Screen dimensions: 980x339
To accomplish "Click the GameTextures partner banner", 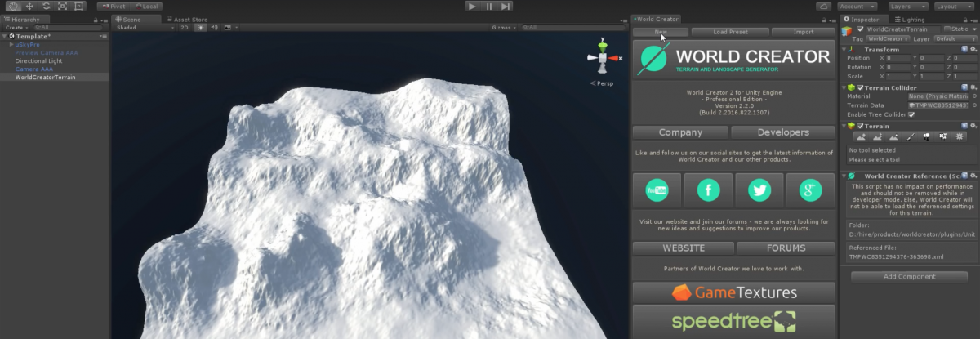I will click(733, 292).
